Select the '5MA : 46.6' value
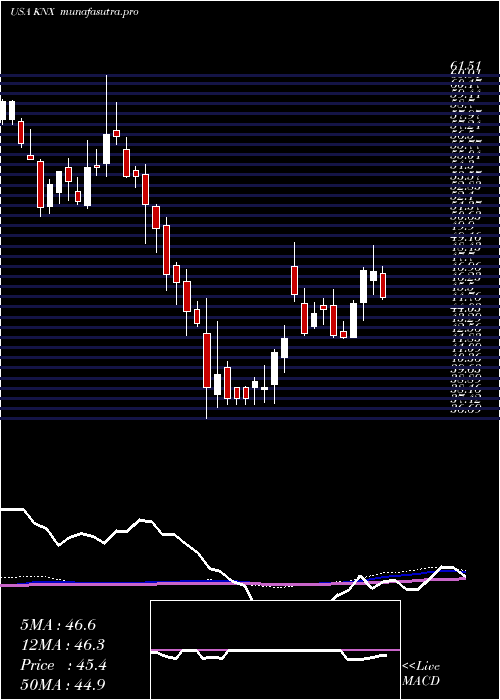500x700 pixels. 58,625
